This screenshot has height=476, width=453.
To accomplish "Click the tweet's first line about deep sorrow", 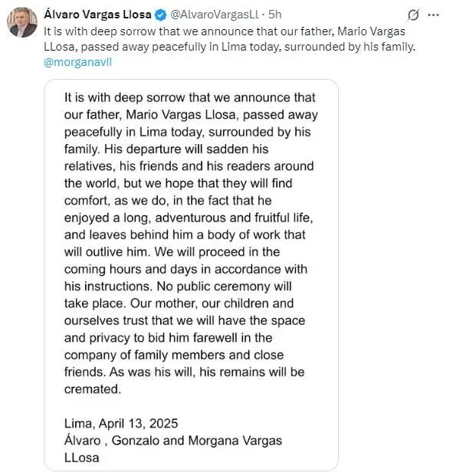I will coord(225,31).
